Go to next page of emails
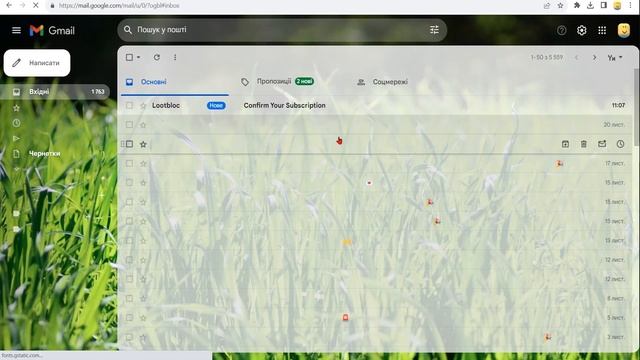Screen dimensions: 640x360 [594, 58]
